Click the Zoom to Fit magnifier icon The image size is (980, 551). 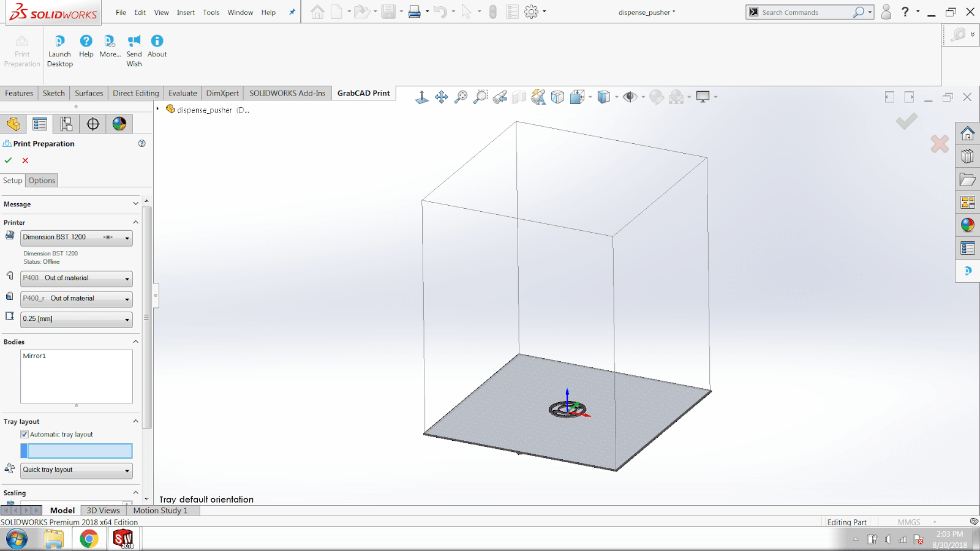(461, 97)
